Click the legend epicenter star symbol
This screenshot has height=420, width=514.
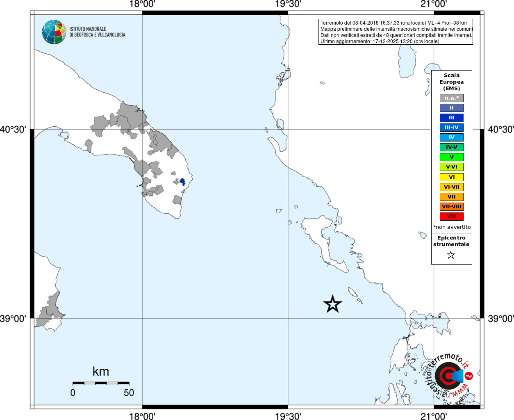click(451, 255)
